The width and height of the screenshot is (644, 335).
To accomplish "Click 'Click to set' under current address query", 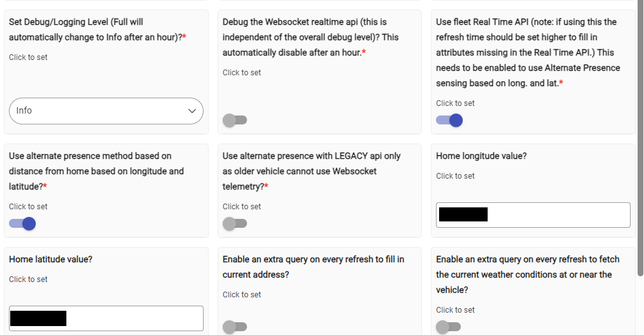I will click(242, 295).
